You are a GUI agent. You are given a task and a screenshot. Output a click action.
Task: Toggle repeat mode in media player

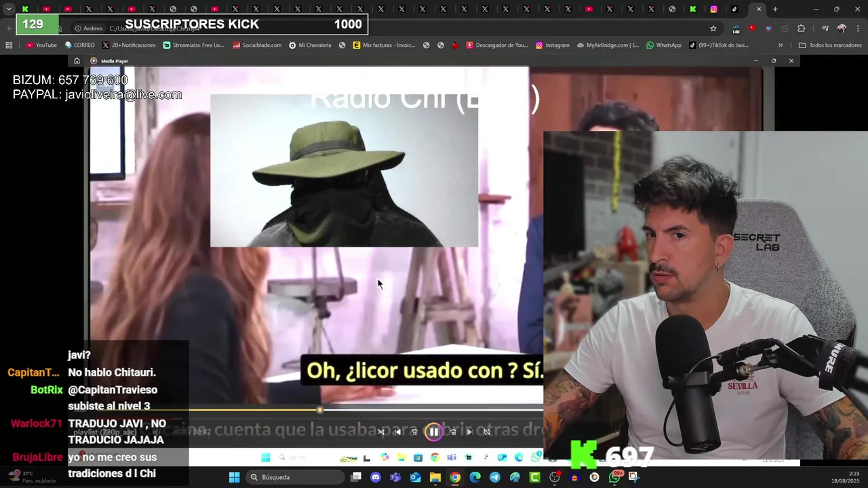[487, 432]
